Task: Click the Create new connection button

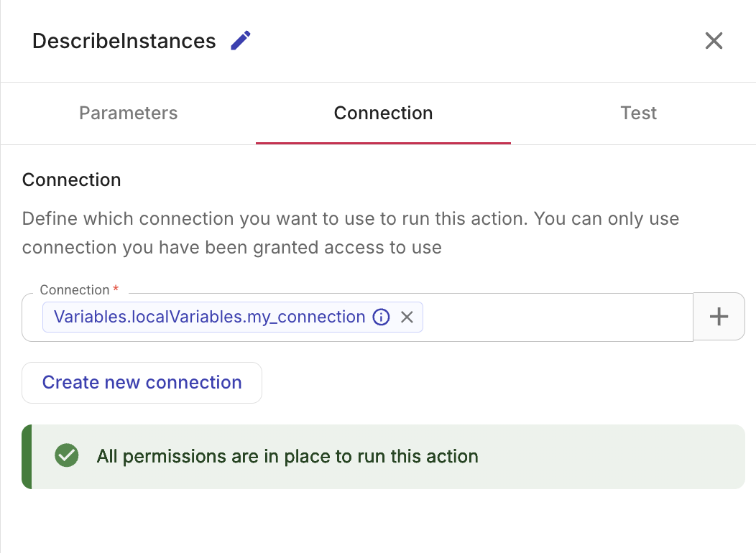Action: pyautogui.click(x=142, y=383)
